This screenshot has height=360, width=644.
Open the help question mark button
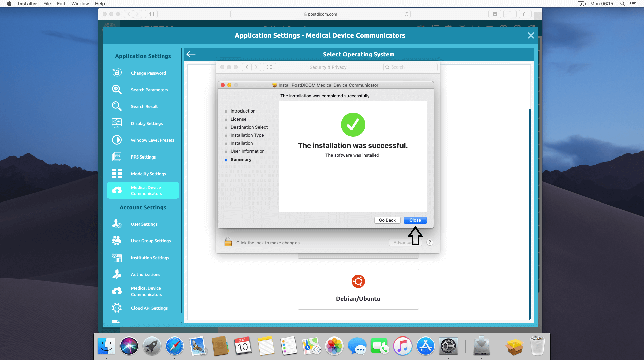coord(430,242)
